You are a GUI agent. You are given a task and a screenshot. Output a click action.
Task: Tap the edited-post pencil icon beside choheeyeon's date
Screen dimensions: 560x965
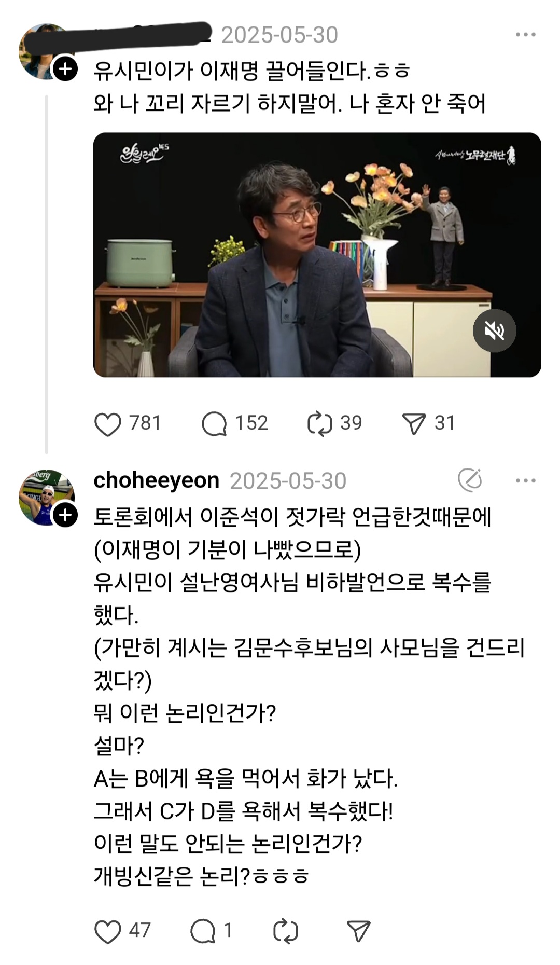tap(470, 480)
